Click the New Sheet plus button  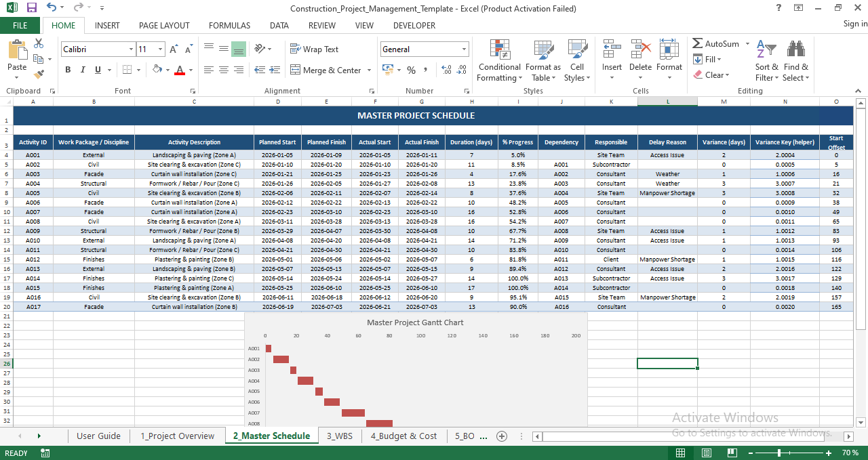[502, 436]
